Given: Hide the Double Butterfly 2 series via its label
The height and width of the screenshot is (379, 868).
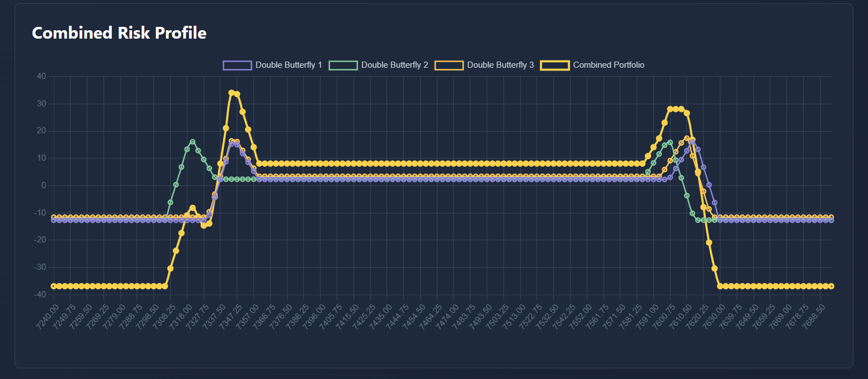Looking at the screenshot, I should pos(395,65).
